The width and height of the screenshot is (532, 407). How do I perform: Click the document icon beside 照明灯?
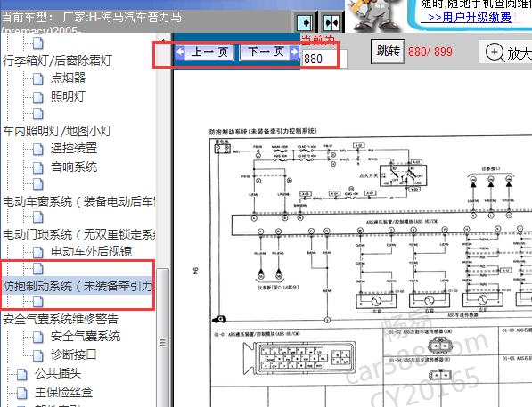click(38, 97)
